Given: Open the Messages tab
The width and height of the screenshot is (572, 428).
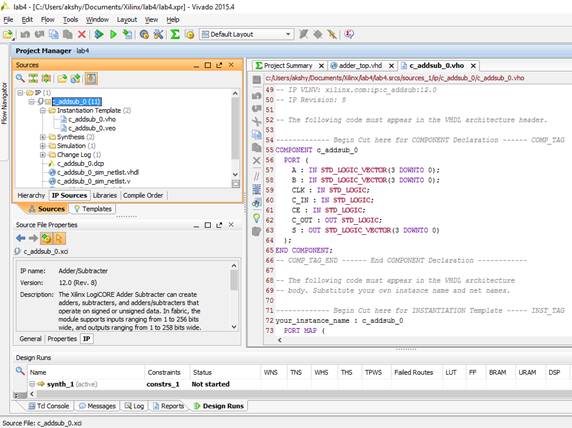Looking at the screenshot, I should [97, 406].
